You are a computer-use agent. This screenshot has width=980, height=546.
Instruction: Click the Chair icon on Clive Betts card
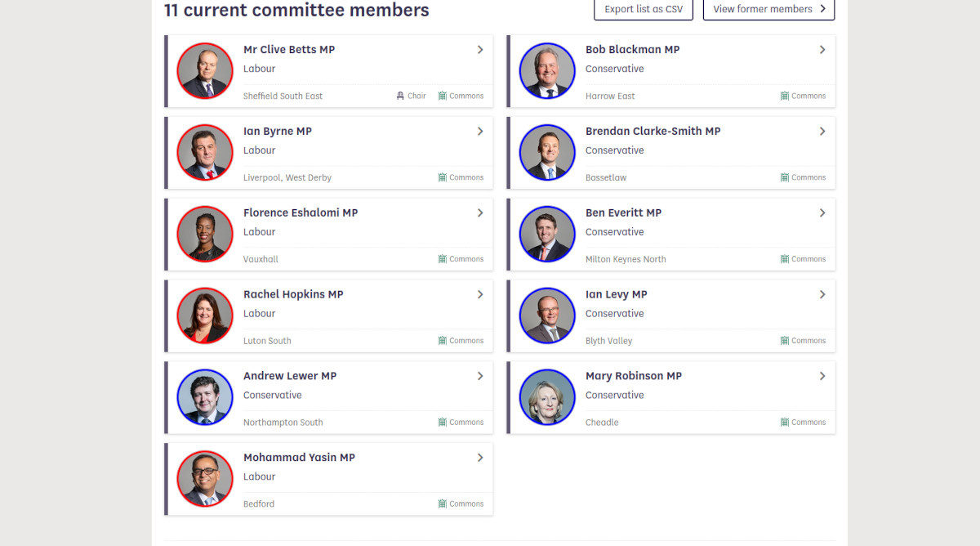click(x=400, y=96)
